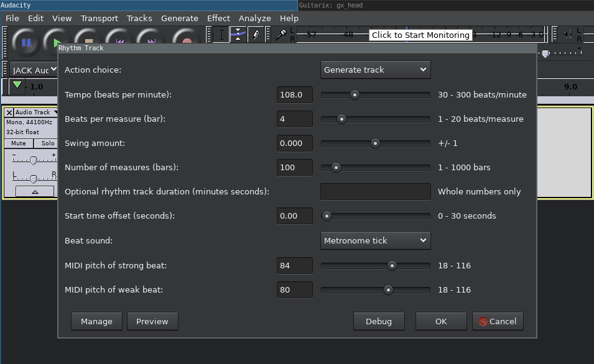Click the Number of measures input field

click(x=295, y=167)
